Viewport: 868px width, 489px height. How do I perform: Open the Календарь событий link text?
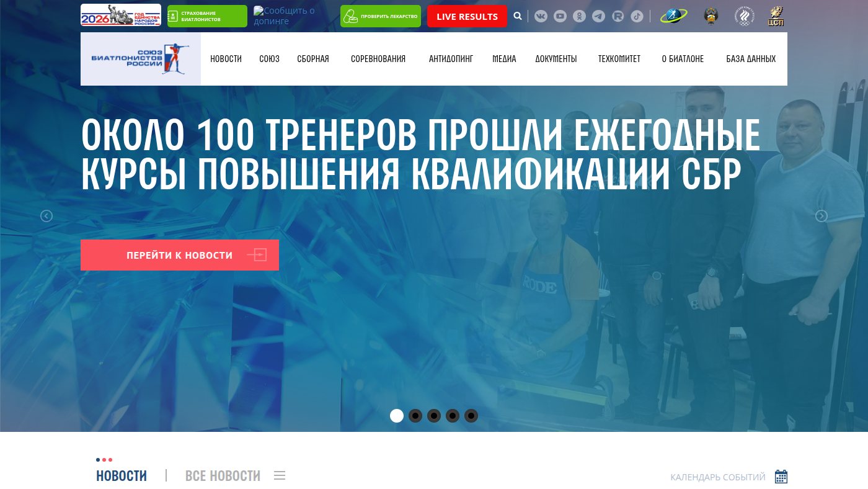718,477
